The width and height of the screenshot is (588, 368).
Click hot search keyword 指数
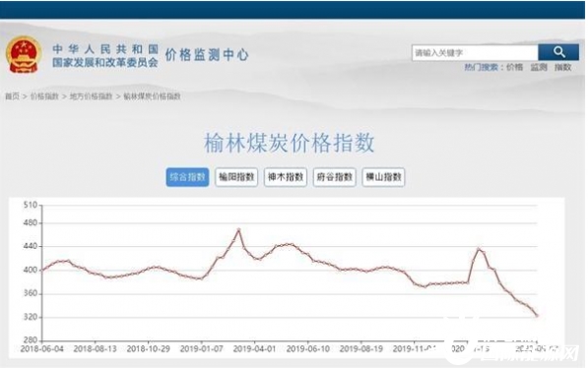coord(562,67)
